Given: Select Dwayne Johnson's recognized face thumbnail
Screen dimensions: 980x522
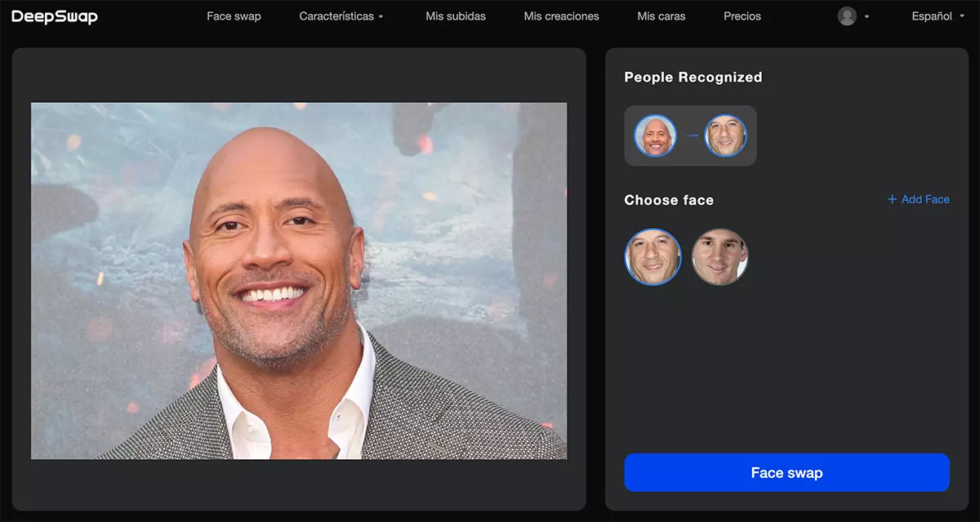Looking at the screenshot, I should (x=653, y=136).
